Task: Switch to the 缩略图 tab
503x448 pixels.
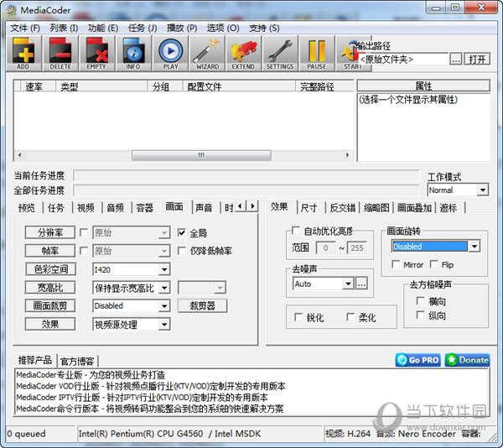Action: click(x=376, y=208)
